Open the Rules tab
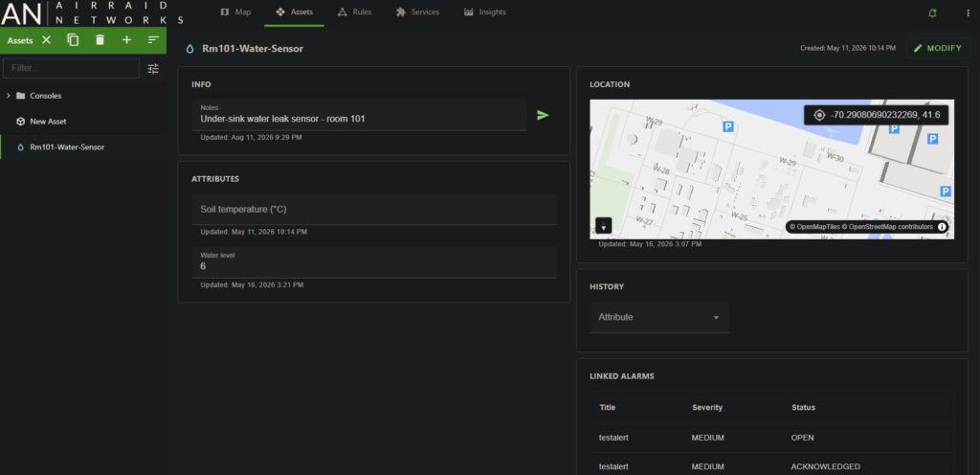 coord(354,12)
